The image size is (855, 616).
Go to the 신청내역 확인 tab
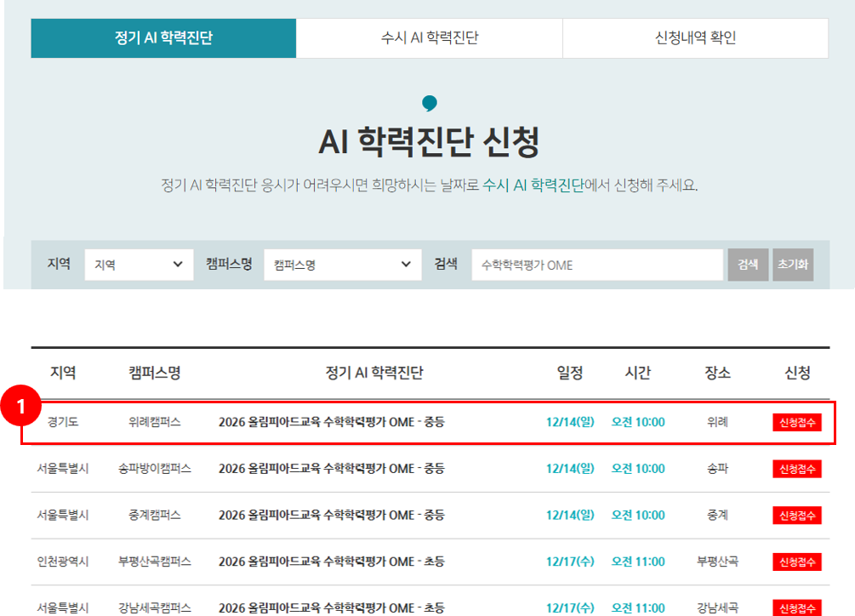pos(695,38)
